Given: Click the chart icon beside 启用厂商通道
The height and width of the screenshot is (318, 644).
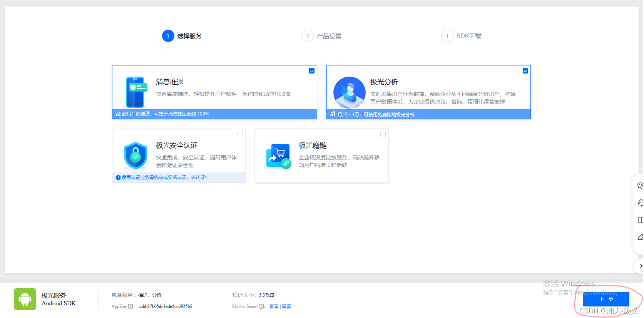Looking at the screenshot, I should point(118,114).
